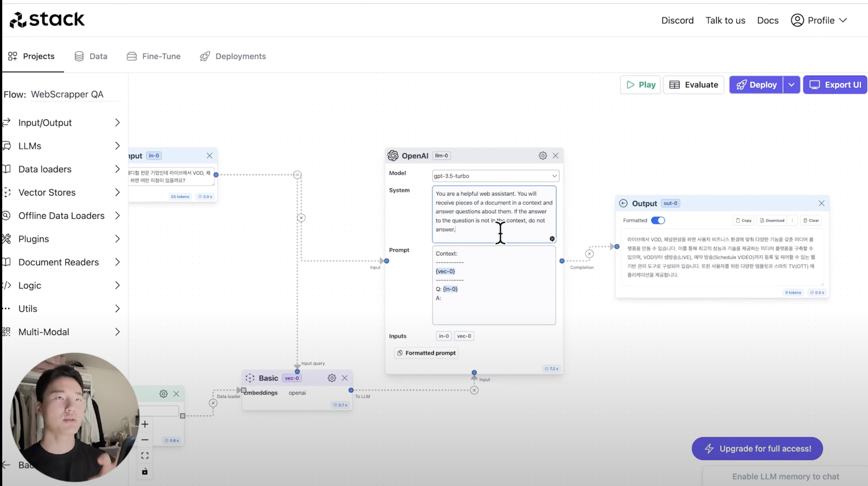Clear the Output node contents

(811, 220)
